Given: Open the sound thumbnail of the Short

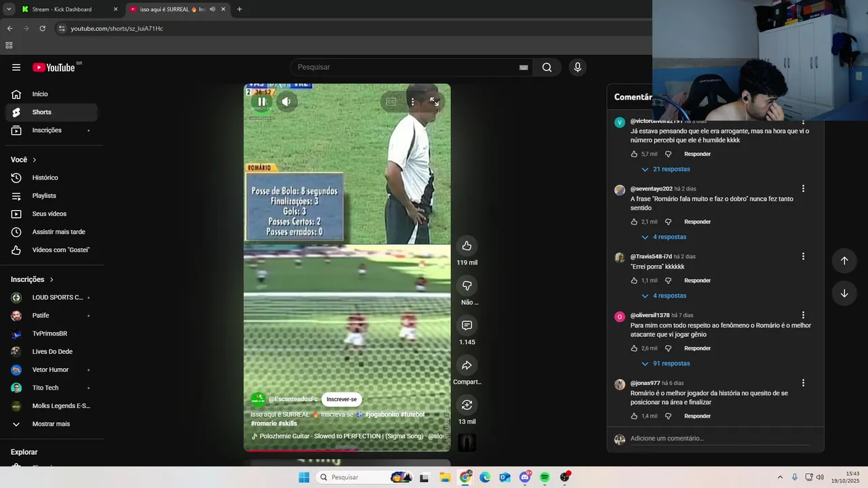Looking at the screenshot, I should (x=467, y=443).
